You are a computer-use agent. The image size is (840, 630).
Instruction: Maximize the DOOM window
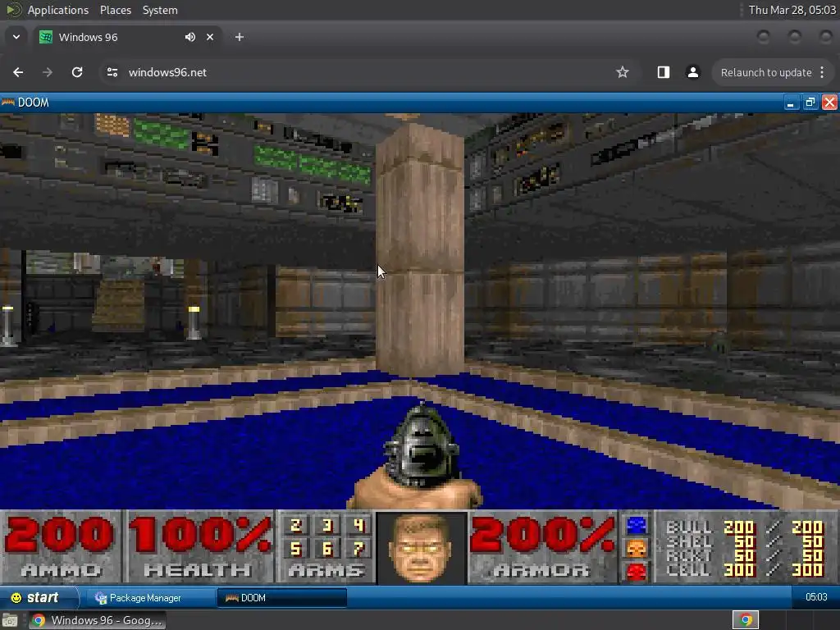[x=810, y=103]
